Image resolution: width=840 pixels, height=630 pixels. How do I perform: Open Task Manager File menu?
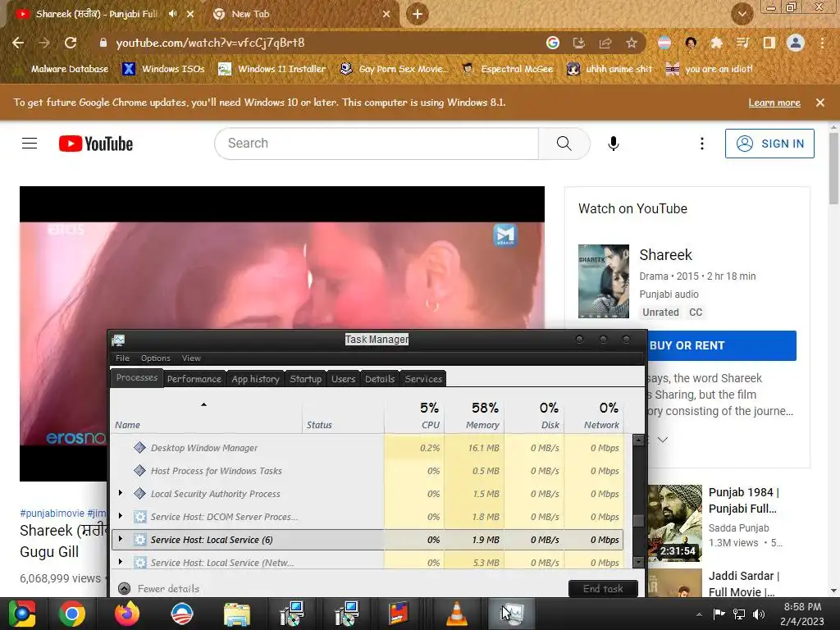tap(122, 358)
